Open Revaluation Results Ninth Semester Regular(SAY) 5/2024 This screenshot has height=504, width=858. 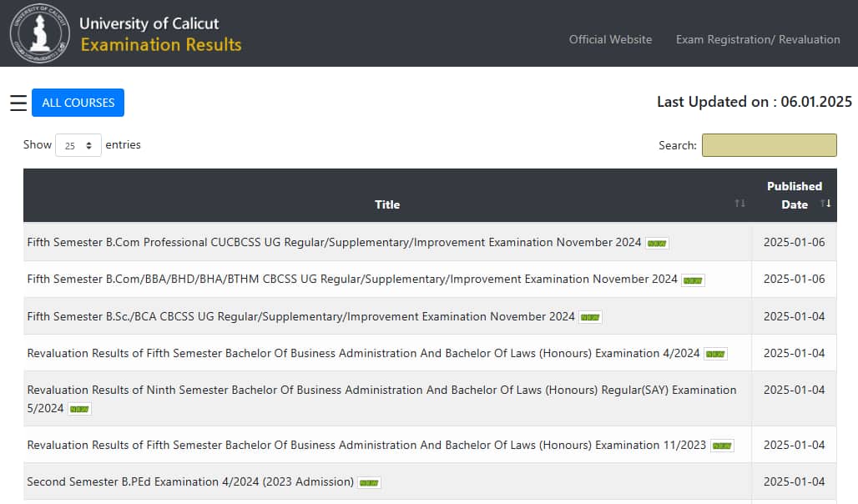(381, 399)
